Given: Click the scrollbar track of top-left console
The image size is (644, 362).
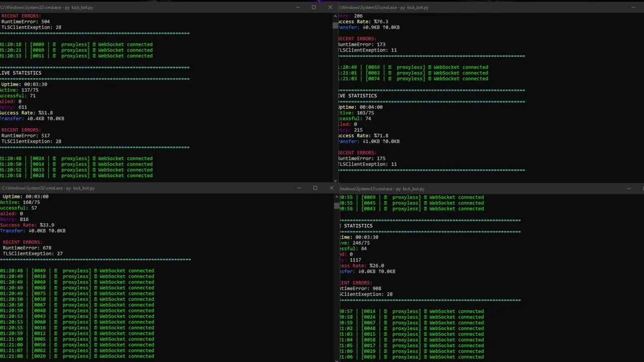Looking at the screenshot, I should tap(336, 101).
